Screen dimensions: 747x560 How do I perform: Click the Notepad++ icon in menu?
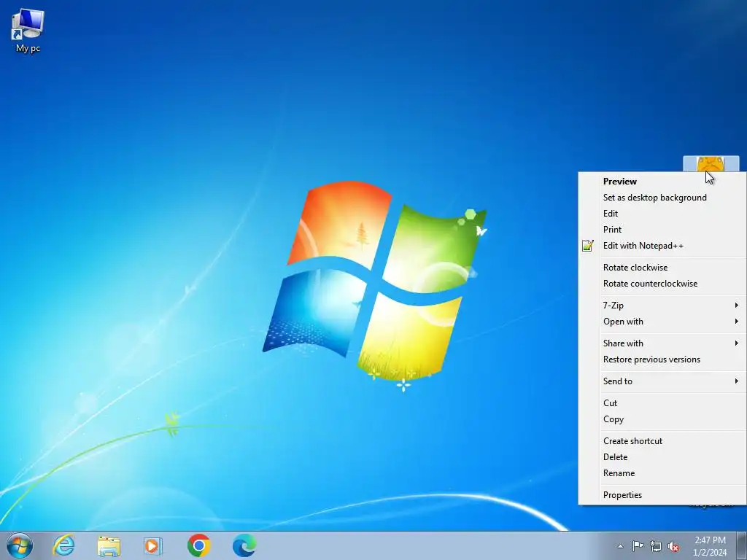[588, 246]
